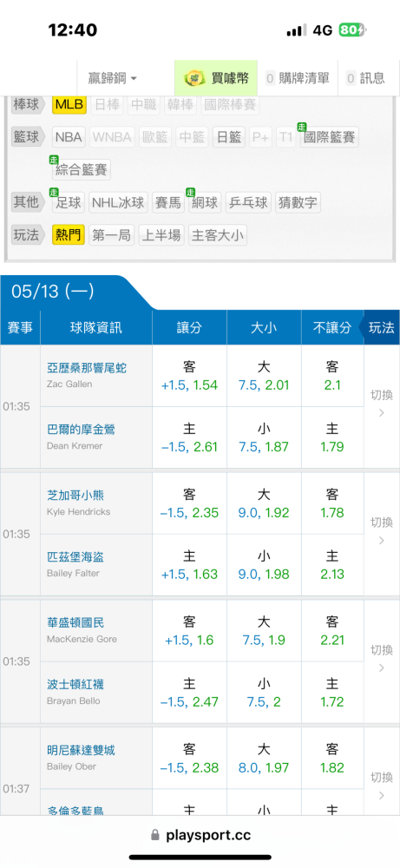This screenshot has width=400, height=868.
Task: Open the 亞歷桑那響尾蛇 team link
Action: pyautogui.click(x=87, y=368)
